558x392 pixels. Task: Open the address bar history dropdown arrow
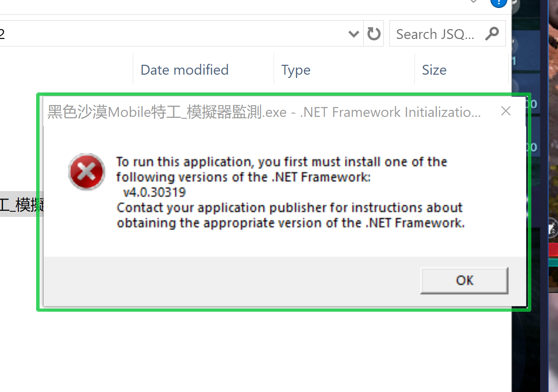coord(353,34)
